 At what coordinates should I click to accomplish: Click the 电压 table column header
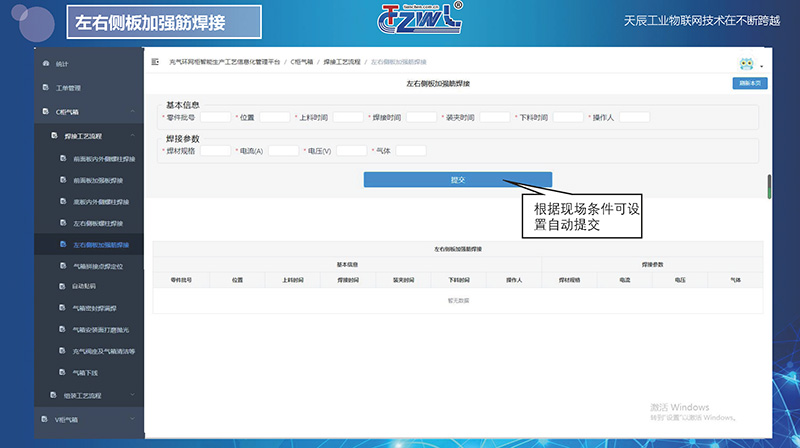[680, 280]
